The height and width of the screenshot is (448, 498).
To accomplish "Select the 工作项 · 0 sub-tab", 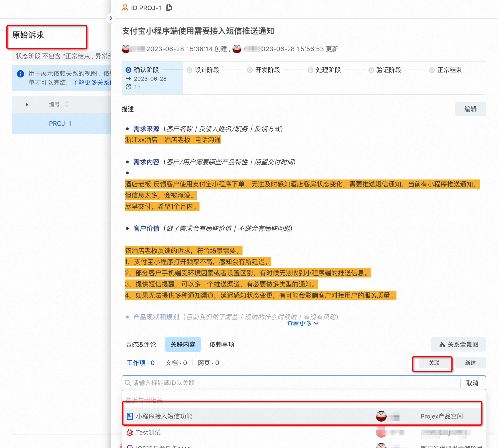I will point(141,363).
